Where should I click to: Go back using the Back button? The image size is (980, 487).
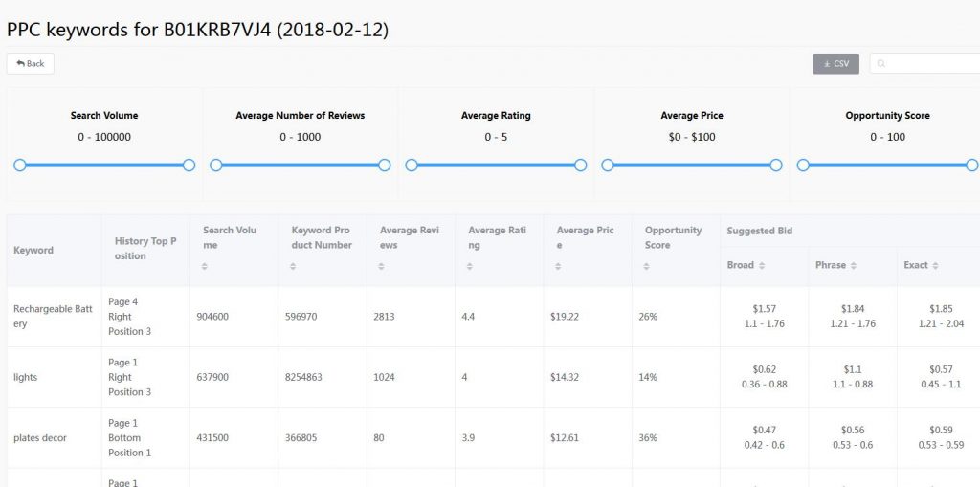[x=31, y=64]
